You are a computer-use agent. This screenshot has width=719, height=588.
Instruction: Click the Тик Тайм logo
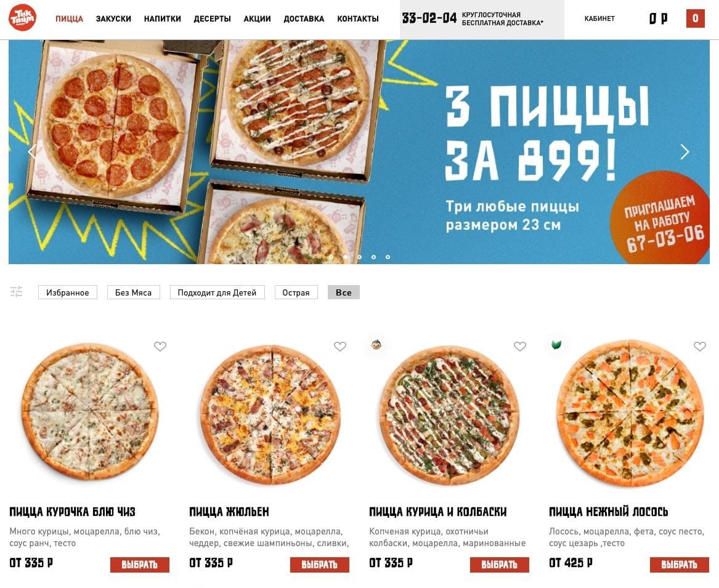22,18
